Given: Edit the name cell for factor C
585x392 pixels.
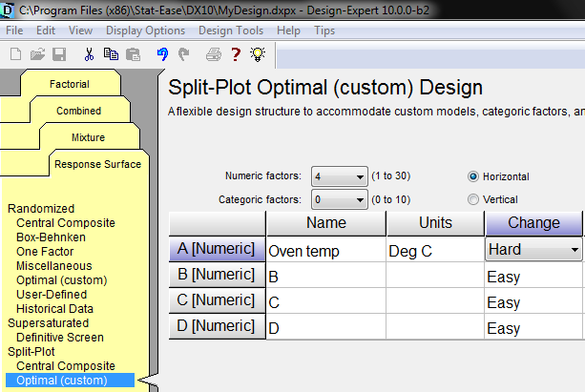Looking at the screenshot, I should click(326, 301).
